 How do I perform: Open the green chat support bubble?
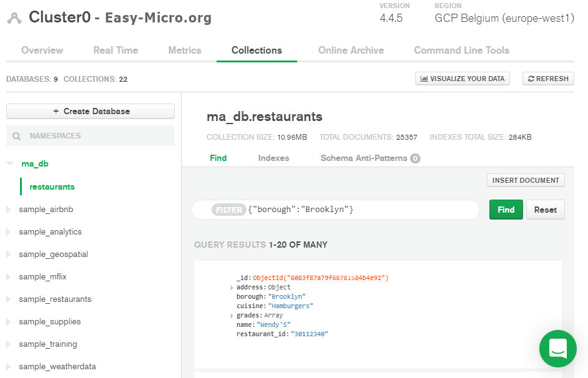tap(557, 349)
